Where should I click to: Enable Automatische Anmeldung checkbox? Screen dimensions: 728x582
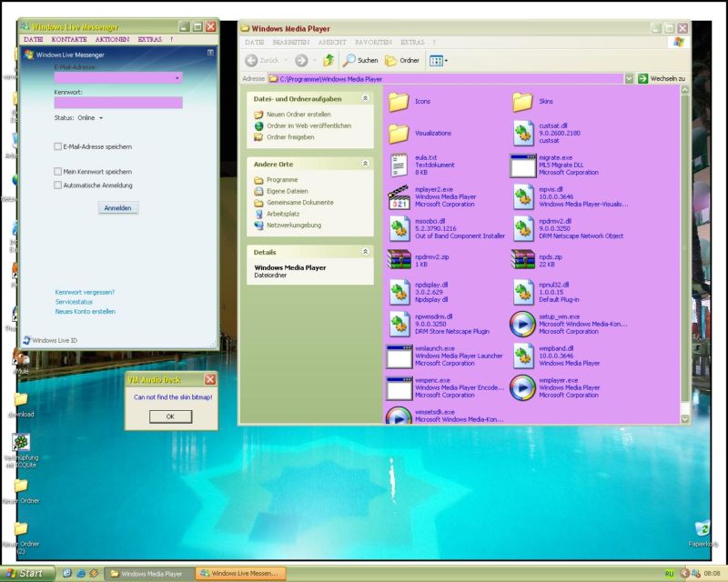click(57, 186)
